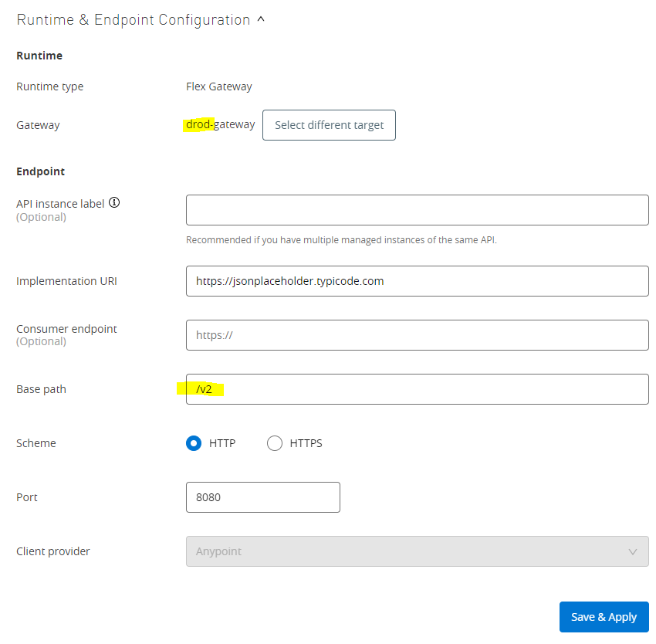
Task: Click the info icon beside API instance label
Action: point(114,203)
